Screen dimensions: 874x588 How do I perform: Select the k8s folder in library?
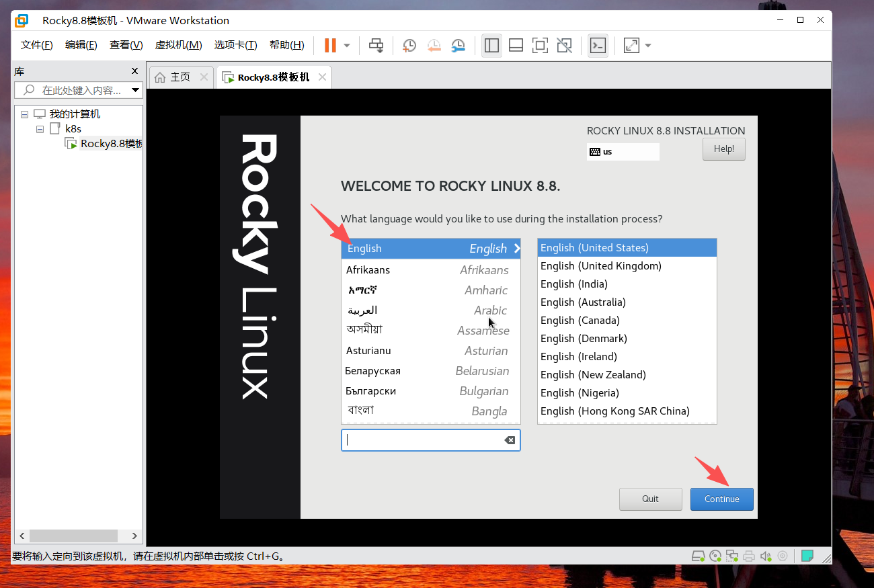73,129
